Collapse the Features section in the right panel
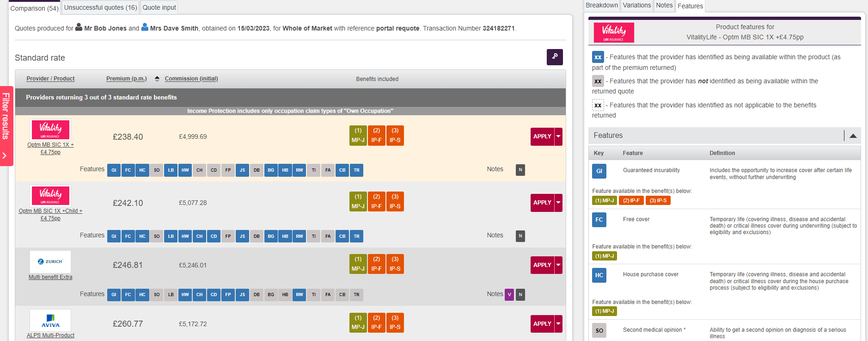The width and height of the screenshot is (868, 341). (x=853, y=136)
